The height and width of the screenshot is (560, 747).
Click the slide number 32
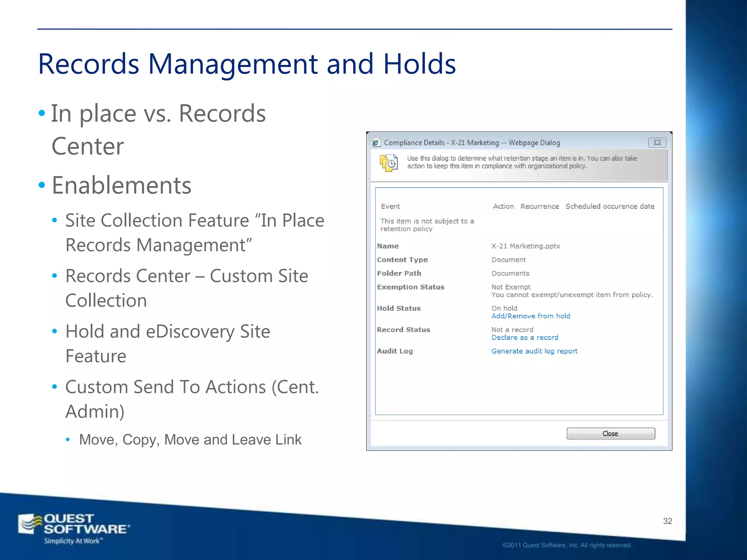pyautogui.click(x=667, y=521)
